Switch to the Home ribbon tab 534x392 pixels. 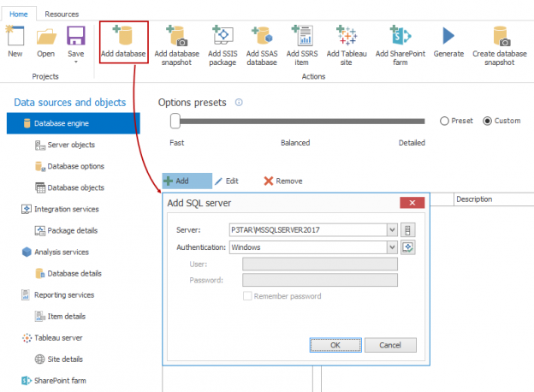[18, 15]
